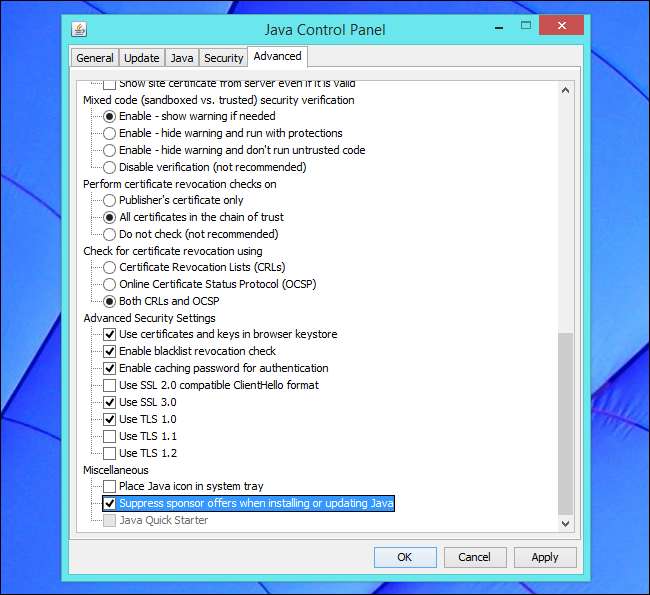Uncheck 'Use certificates and keys in browser keystore'
Screen dimensions: 650x595
109,334
